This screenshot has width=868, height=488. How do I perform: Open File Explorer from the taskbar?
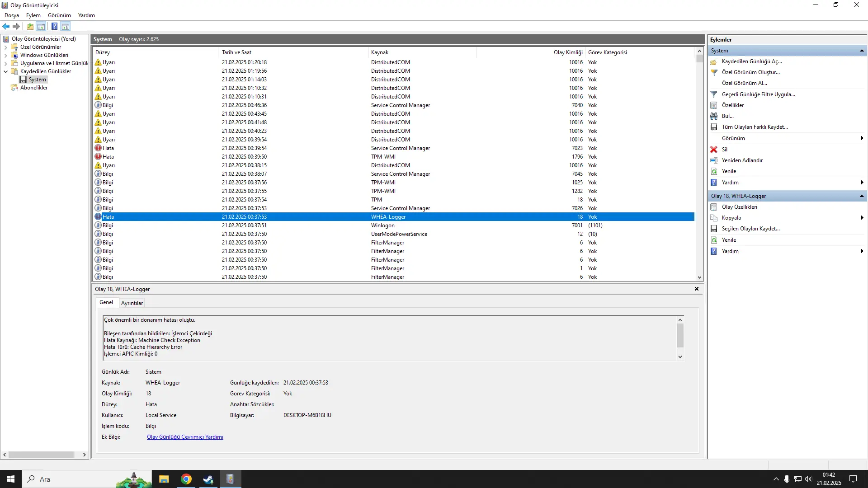(x=164, y=479)
